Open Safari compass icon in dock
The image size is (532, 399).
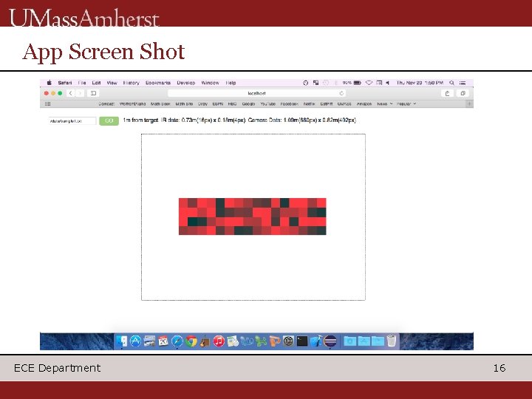click(177, 341)
